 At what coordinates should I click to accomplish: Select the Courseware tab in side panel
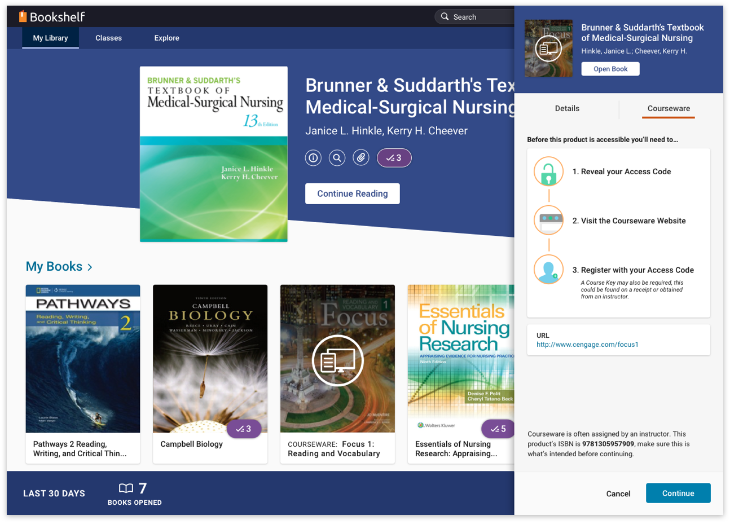(669, 108)
